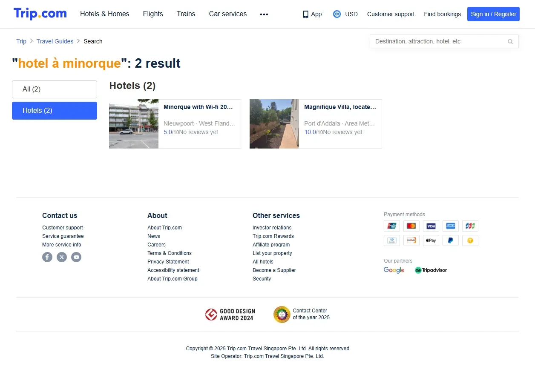
Task: Click the Tripadvisor partner logo
Action: coord(431,270)
